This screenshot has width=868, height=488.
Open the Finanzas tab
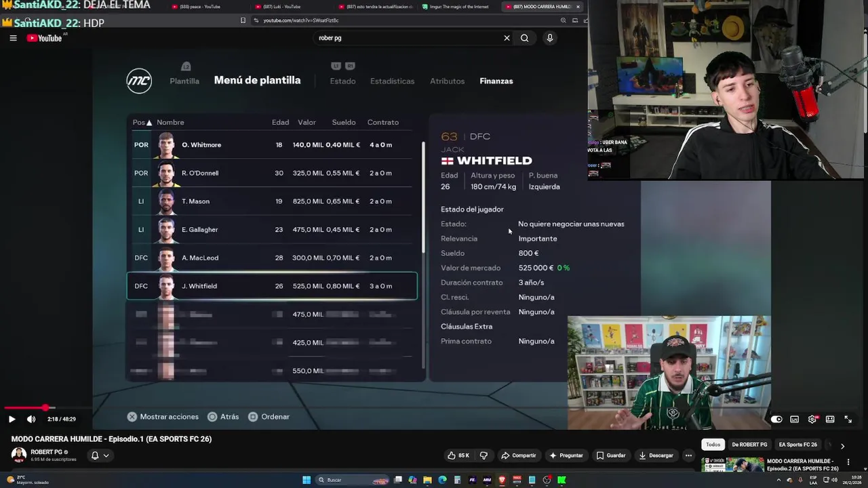[496, 81]
